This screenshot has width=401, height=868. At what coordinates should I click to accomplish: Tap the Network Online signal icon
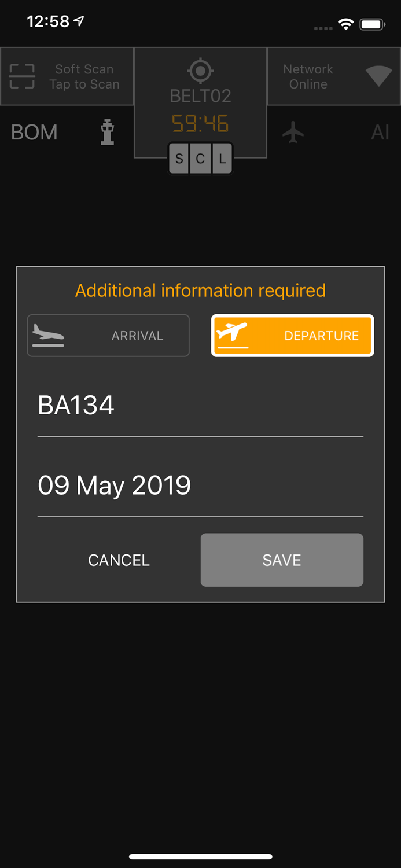click(379, 76)
